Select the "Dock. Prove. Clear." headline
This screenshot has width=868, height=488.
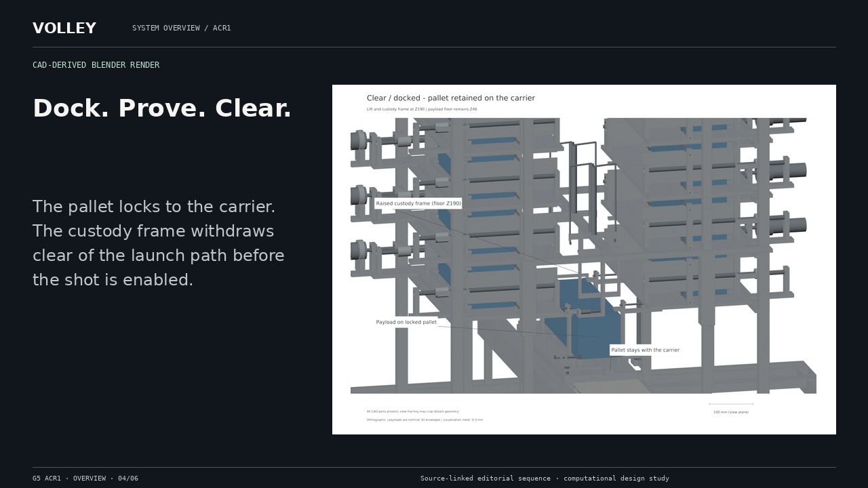(162, 108)
